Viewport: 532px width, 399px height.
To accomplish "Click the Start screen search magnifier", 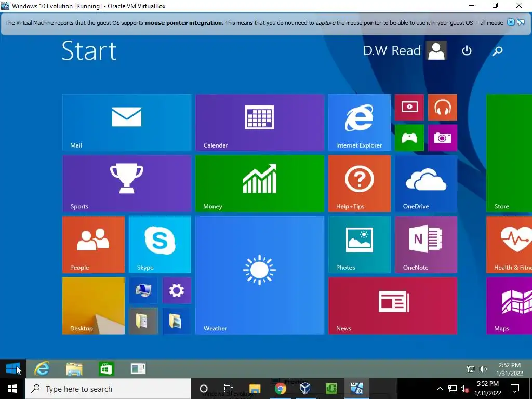I will [x=497, y=51].
